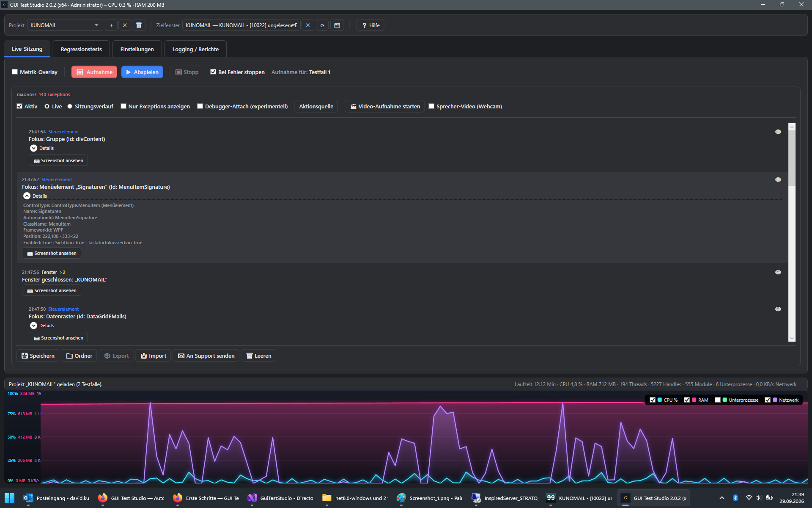
Task: Toggle eye icon for Signaturen menu entry
Action: pyautogui.click(x=778, y=179)
